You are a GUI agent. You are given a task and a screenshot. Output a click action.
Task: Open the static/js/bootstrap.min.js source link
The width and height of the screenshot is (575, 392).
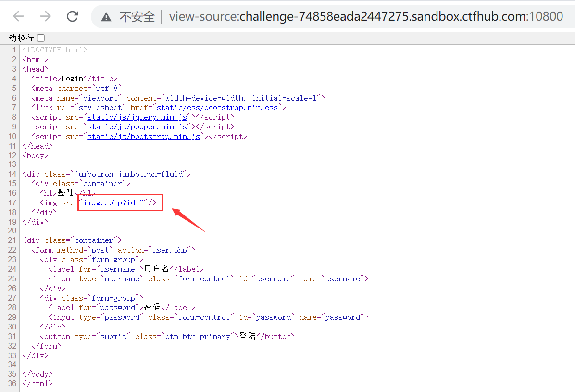[x=143, y=137]
